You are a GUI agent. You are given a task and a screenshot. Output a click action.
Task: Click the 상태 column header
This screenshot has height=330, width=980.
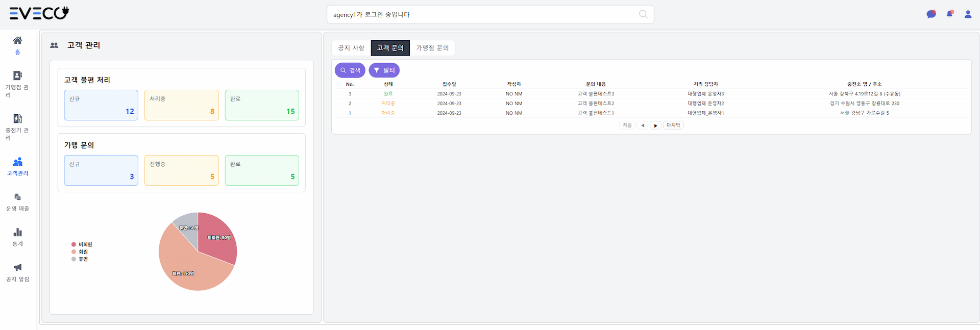pos(388,84)
